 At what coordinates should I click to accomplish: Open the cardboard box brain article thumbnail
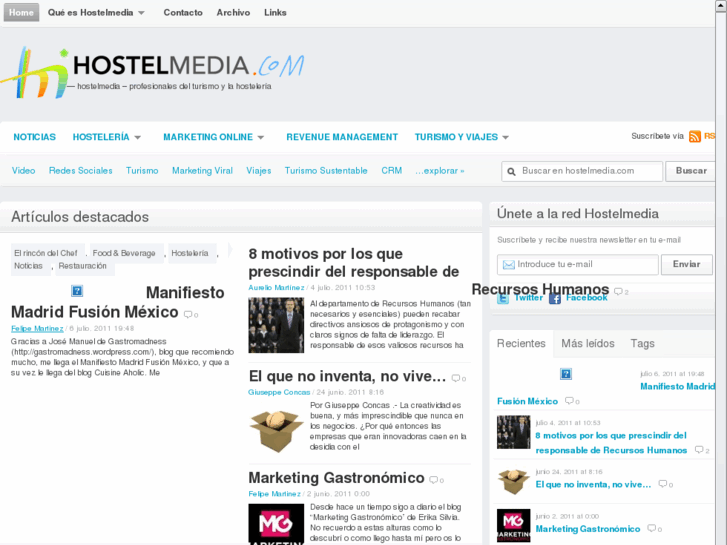pyautogui.click(x=276, y=431)
